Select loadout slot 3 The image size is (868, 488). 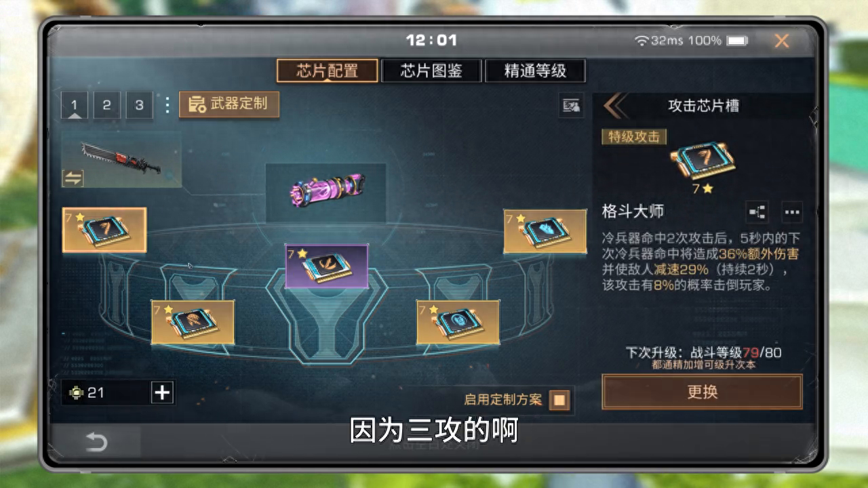(139, 106)
